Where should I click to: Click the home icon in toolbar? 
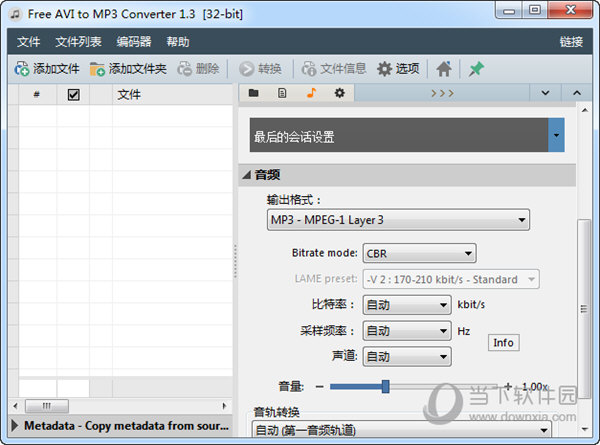444,69
